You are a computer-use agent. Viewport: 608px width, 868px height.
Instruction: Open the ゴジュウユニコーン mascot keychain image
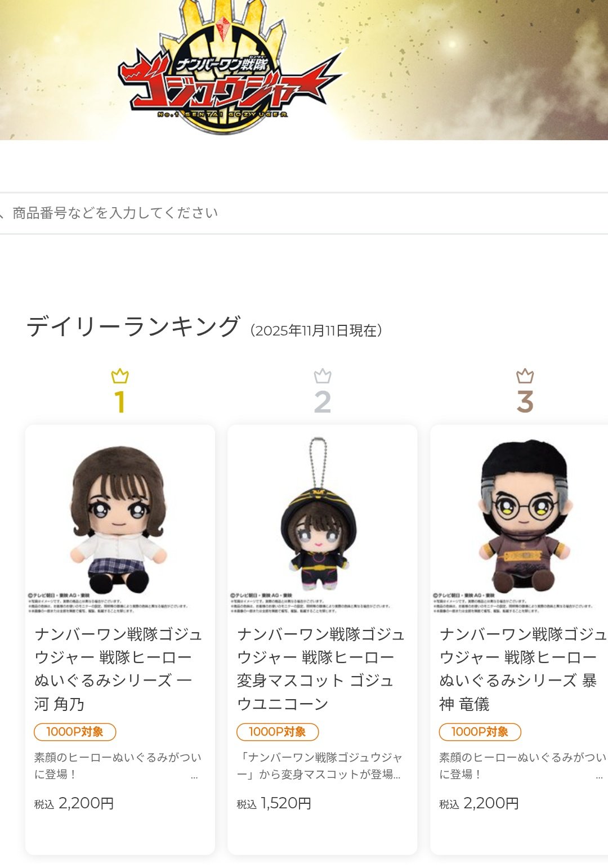(323, 520)
